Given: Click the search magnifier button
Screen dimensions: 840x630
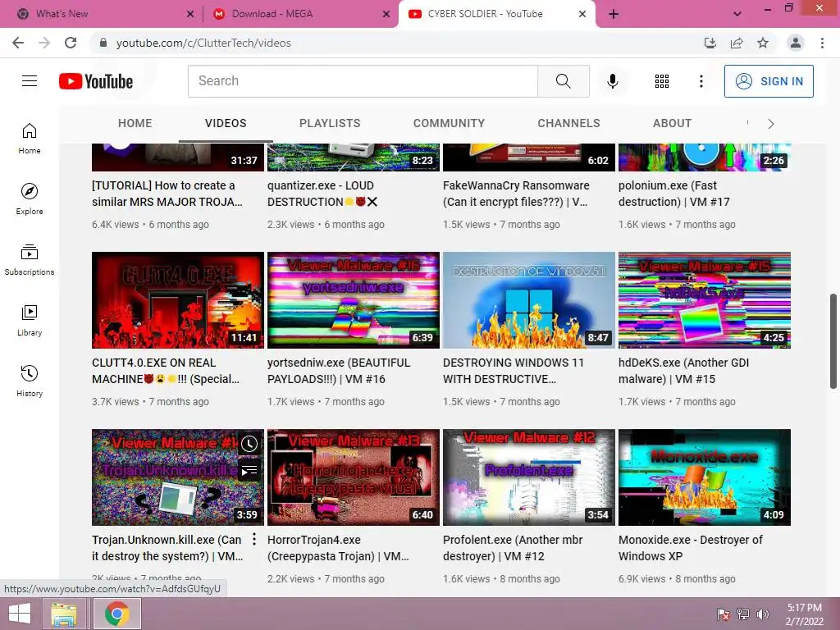Looking at the screenshot, I should [563, 81].
